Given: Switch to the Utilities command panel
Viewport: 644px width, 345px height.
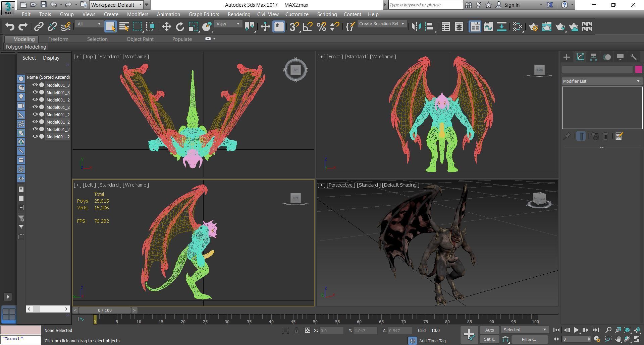Looking at the screenshot, I should coord(634,57).
